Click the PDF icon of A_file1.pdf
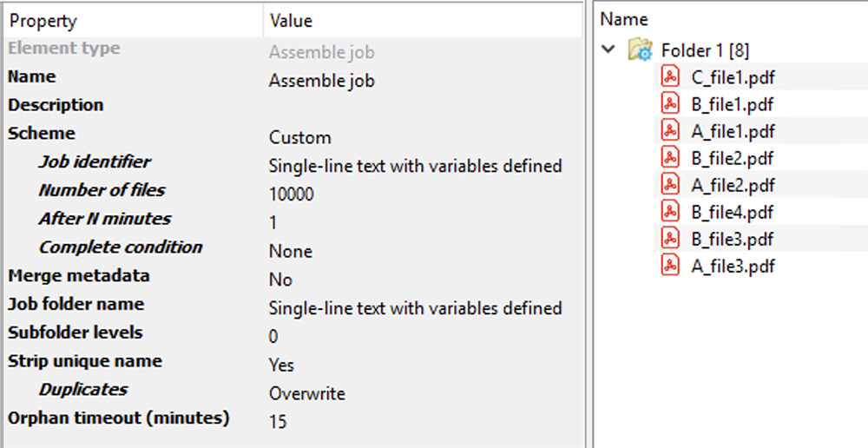 (669, 131)
